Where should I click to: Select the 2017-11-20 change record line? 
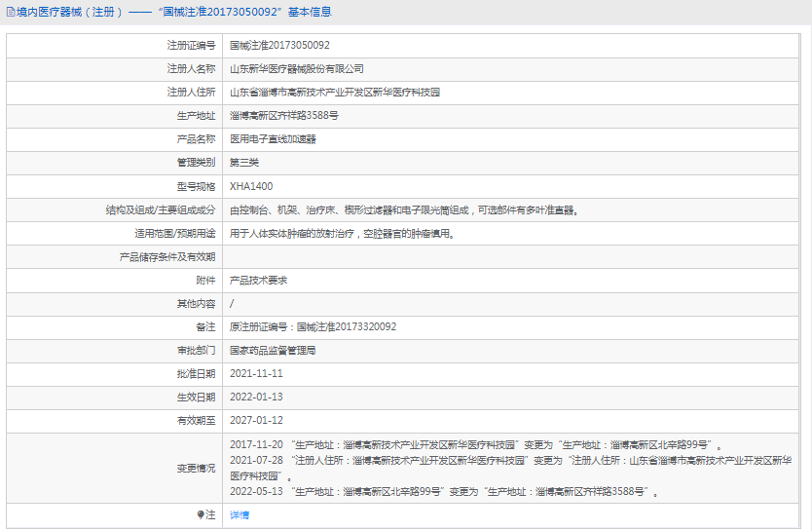pyautogui.click(x=476, y=445)
